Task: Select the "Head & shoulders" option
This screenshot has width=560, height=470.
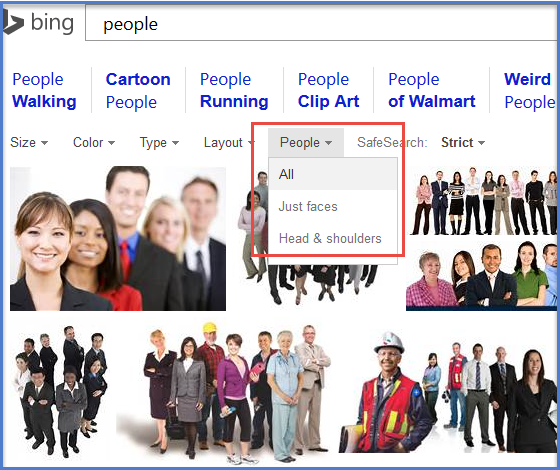Action: click(x=332, y=238)
